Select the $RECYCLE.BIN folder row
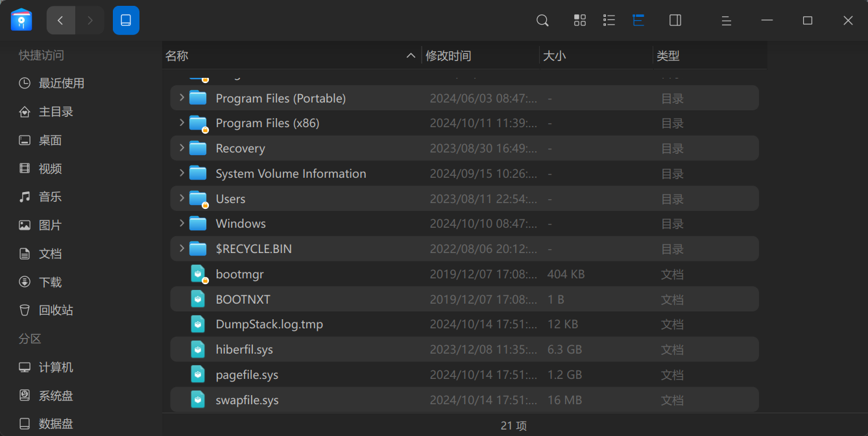Screen dimensions: 868x436 coord(464,248)
